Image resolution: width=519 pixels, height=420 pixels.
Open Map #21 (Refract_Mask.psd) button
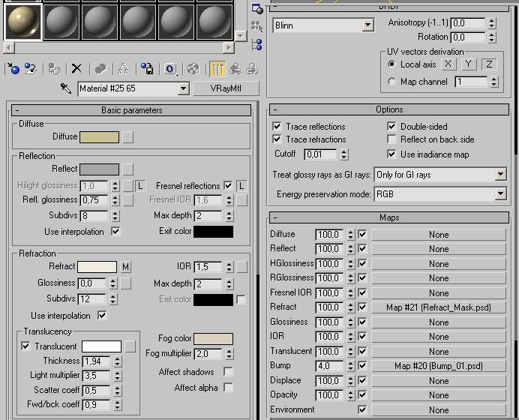(439, 307)
